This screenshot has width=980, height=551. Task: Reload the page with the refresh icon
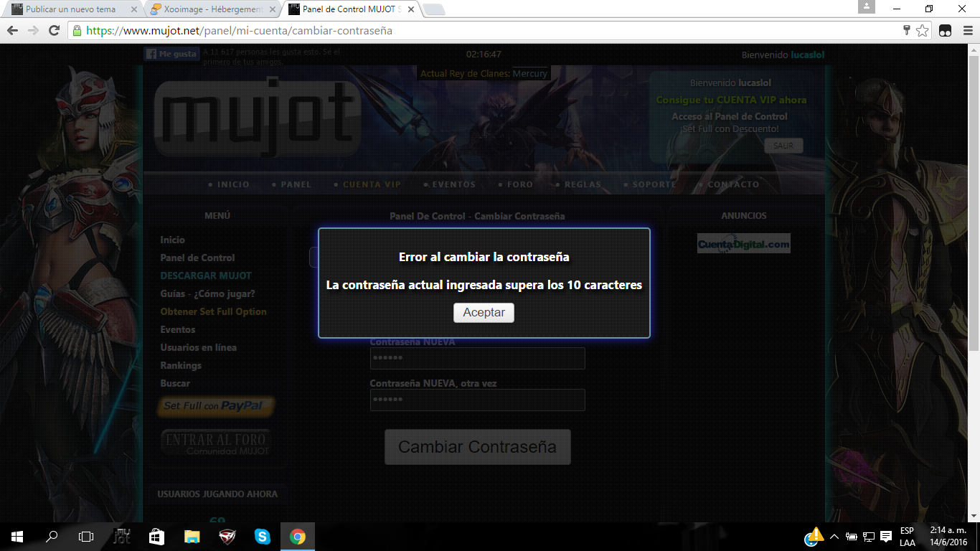click(53, 31)
